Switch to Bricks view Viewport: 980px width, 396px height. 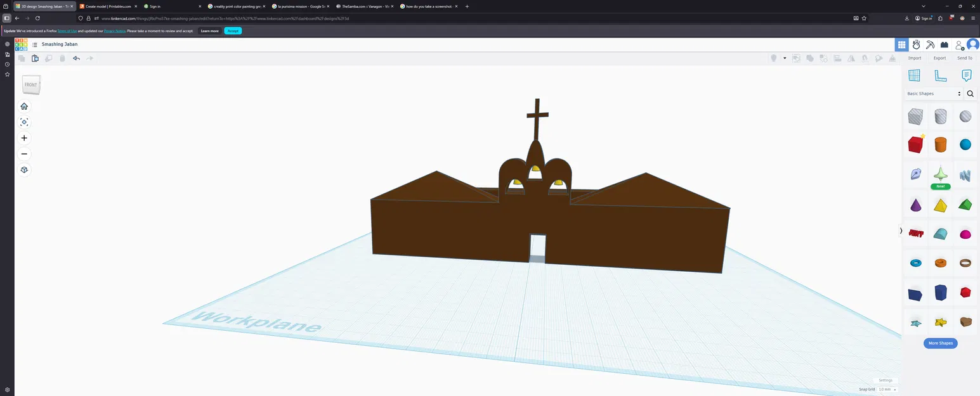pos(944,45)
